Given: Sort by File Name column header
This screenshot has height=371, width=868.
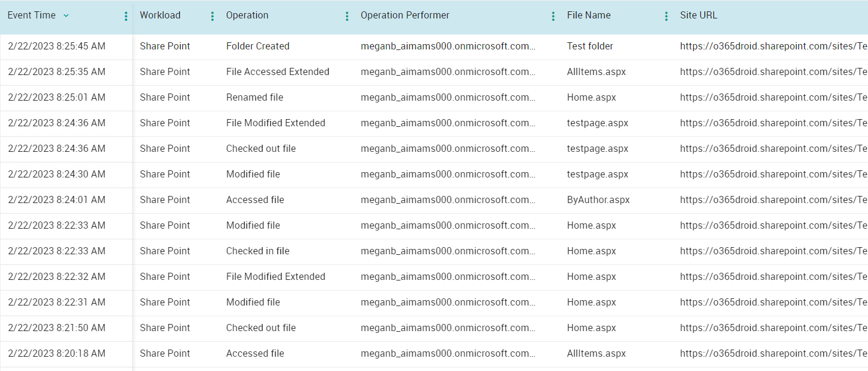Looking at the screenshot, I should coord(589,15).
